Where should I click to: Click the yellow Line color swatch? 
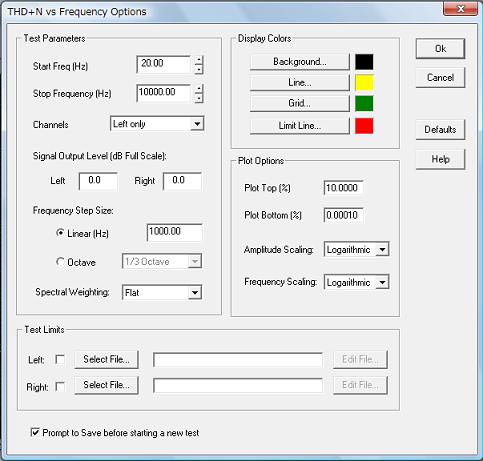(x=364, y=83)
